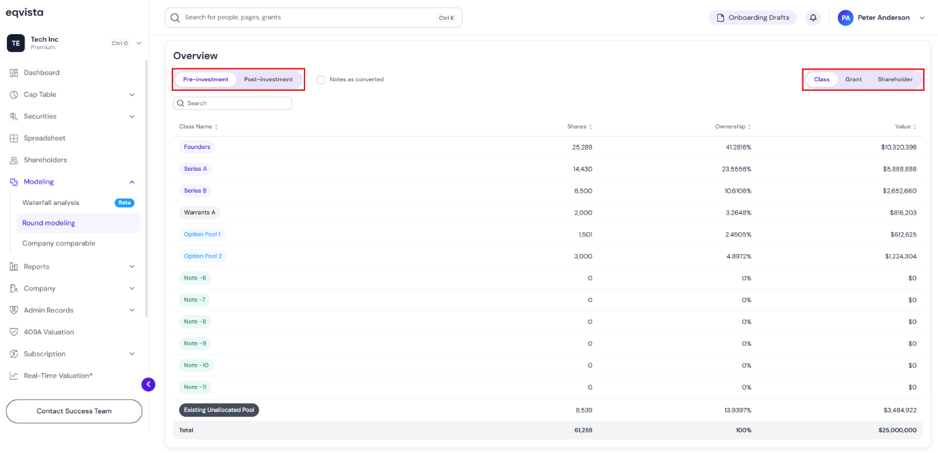Click the Reports chart icon
Viewport: 938px width, 453px height.
tap(14, 267)
